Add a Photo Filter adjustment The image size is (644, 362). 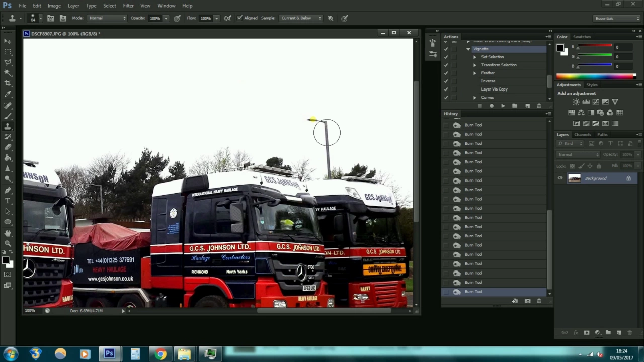click(600, 113)
